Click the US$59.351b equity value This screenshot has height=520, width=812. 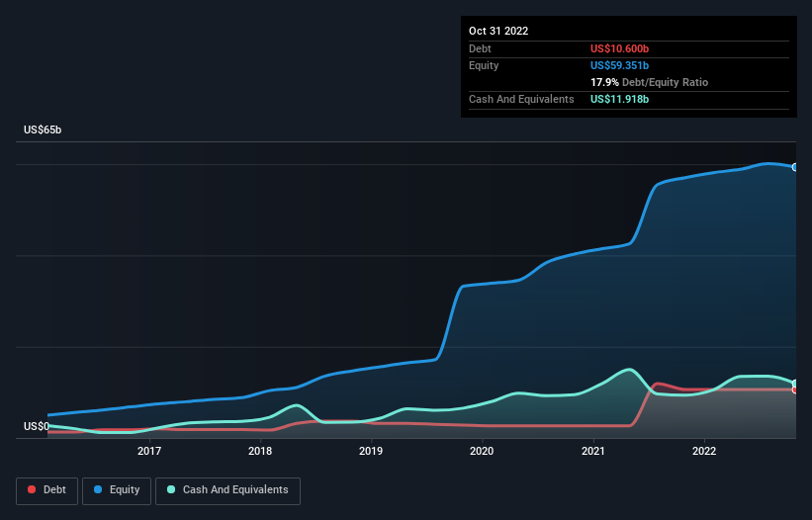[x=619, y=65]
